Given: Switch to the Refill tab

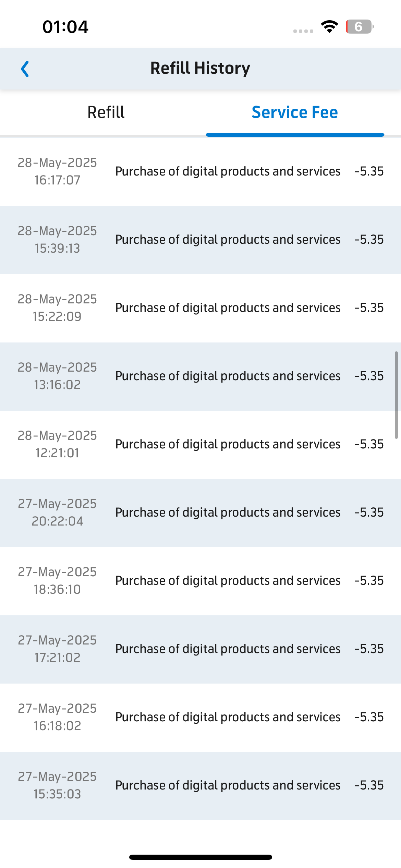Looking at the screenshot, I should (106, 112).
